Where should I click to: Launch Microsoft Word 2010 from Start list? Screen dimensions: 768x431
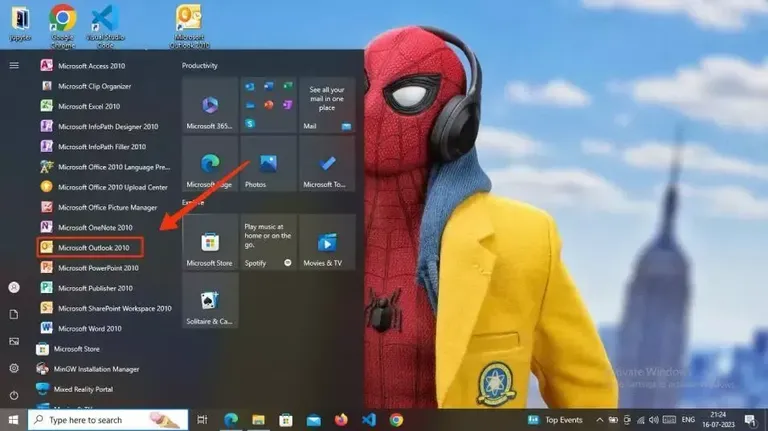81,328
